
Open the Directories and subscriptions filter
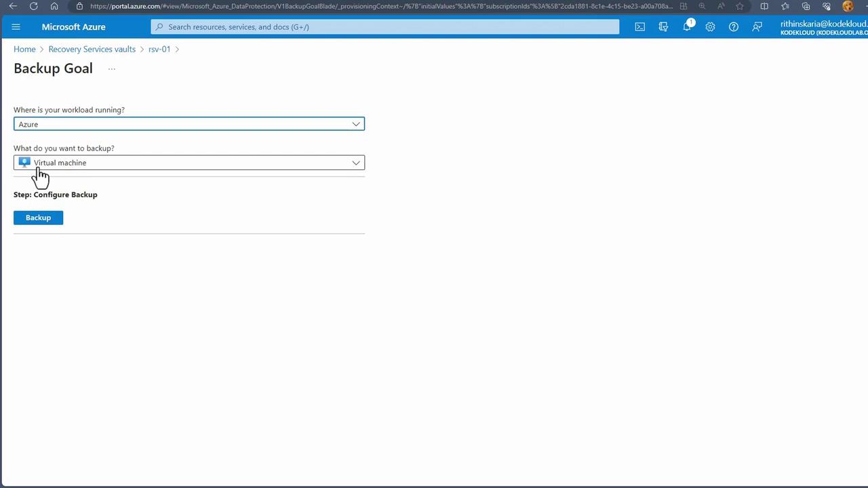(x=663, y=27)
